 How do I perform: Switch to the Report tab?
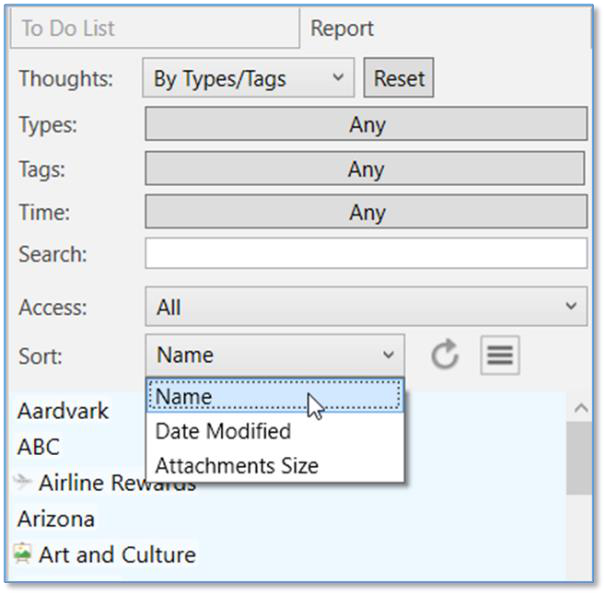tap(342, 29)
